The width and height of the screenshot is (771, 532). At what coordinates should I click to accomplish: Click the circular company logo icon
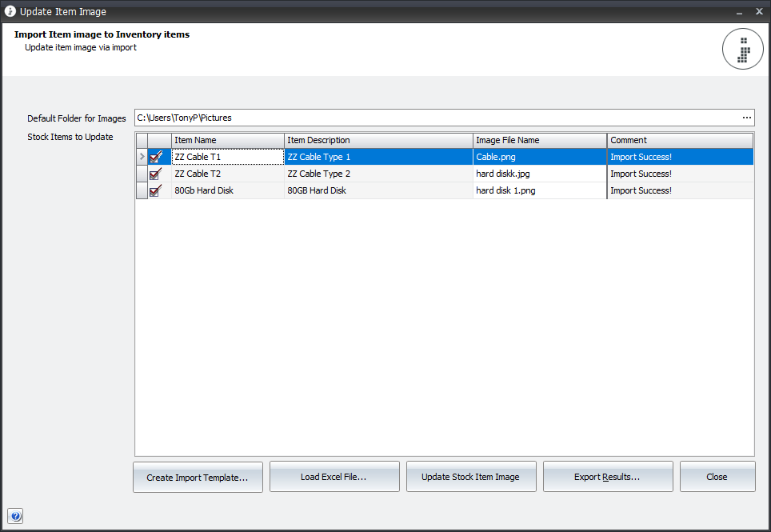[x=742, y=49]
